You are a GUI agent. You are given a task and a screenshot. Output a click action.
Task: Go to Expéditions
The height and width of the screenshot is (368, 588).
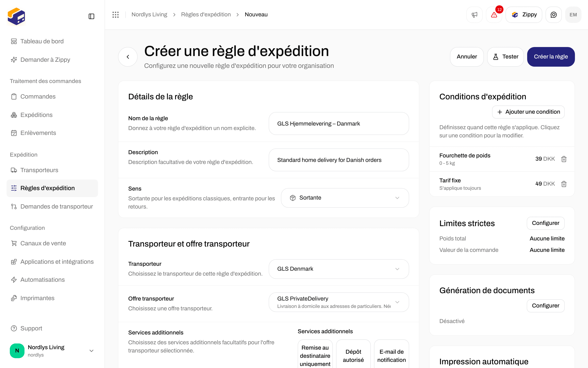[x=52, y=115]
